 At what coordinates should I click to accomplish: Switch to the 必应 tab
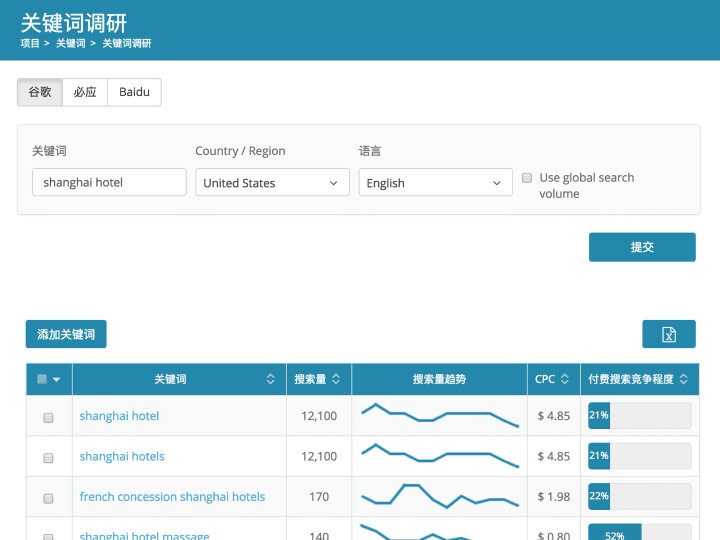[x=85, y=92]
